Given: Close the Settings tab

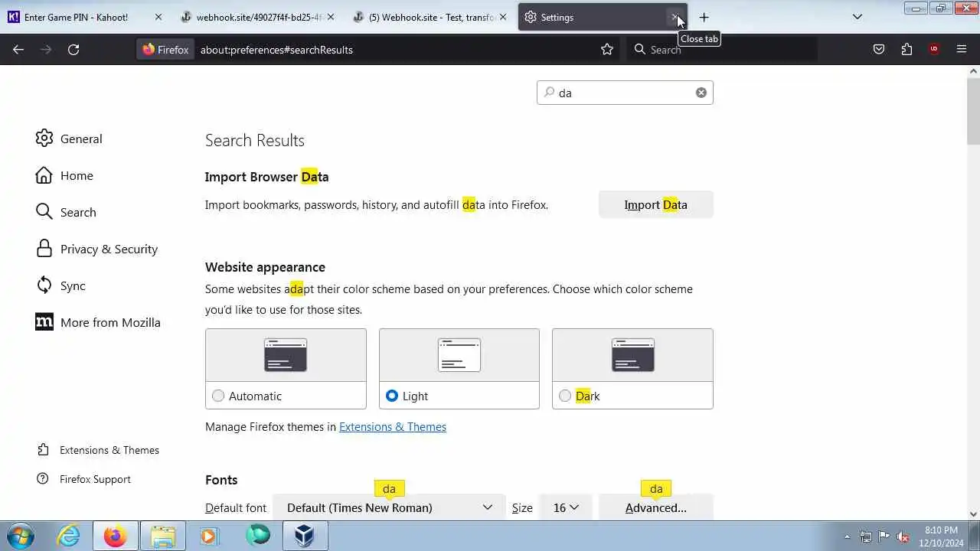Looking at the screenshot, I should click(x=675, y=17).
